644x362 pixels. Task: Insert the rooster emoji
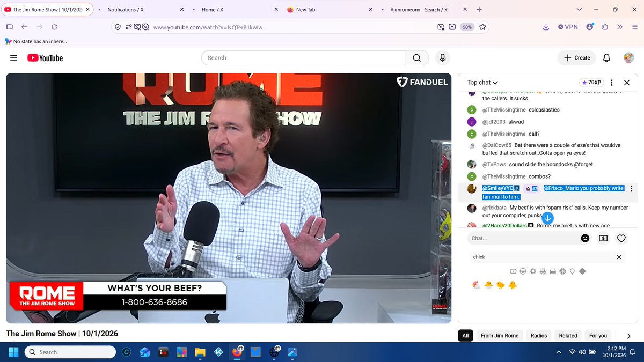tap(476, 285)
